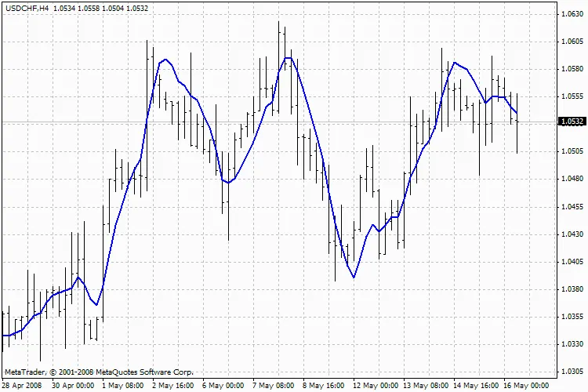Select the 1.0605 price level label

pos(570,42)
